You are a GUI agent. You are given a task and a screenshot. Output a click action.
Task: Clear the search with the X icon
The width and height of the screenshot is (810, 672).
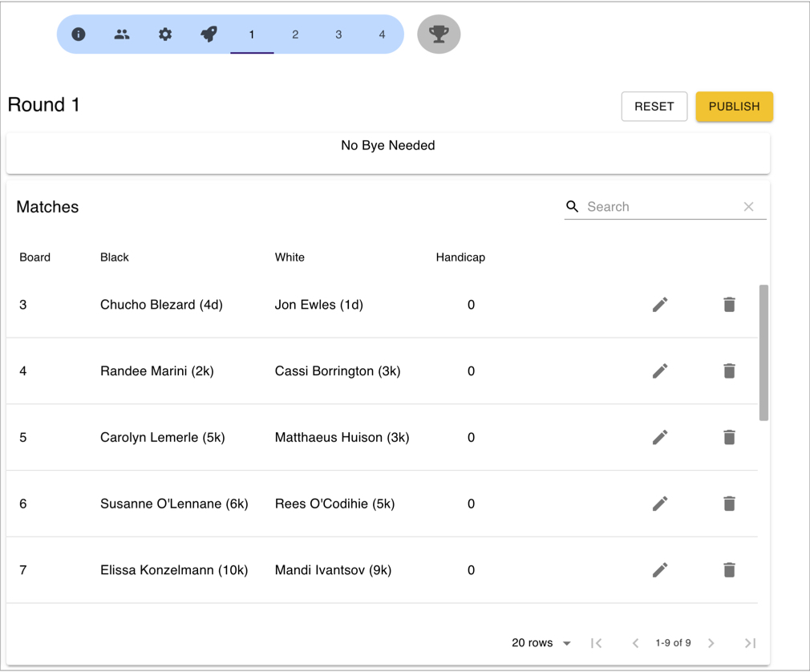[x=748, y=207]
